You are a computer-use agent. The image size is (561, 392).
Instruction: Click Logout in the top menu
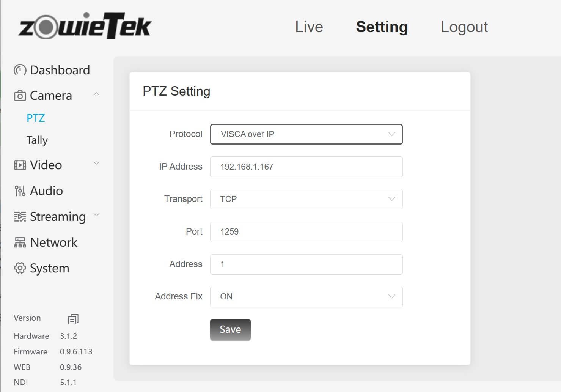(464, 27)
